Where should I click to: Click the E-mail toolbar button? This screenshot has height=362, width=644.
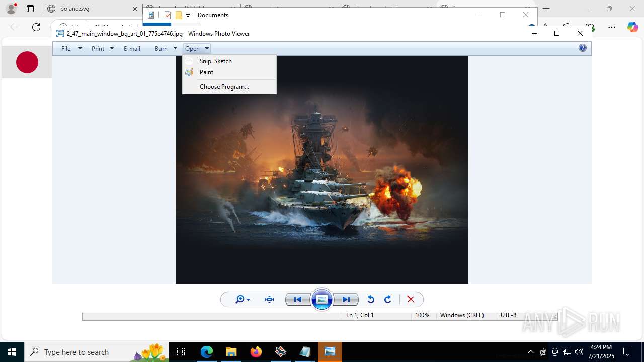click(x=132, y=49)
